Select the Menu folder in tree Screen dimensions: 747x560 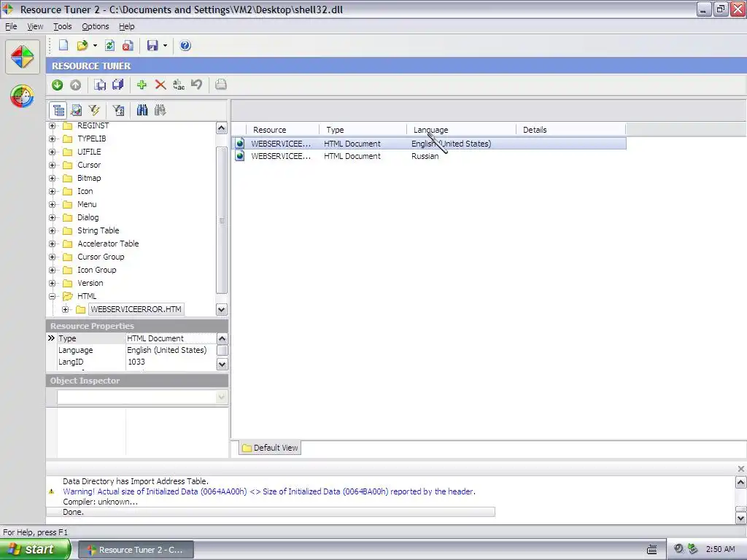coord(87,204)
